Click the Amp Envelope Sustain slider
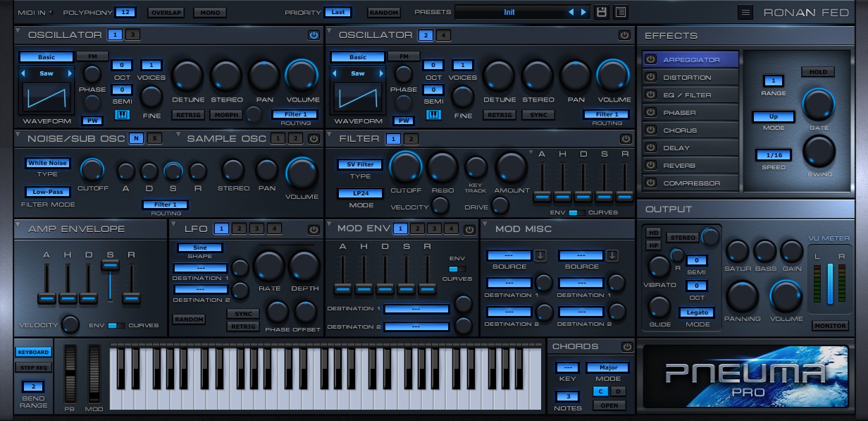 (x=110, y=265)
